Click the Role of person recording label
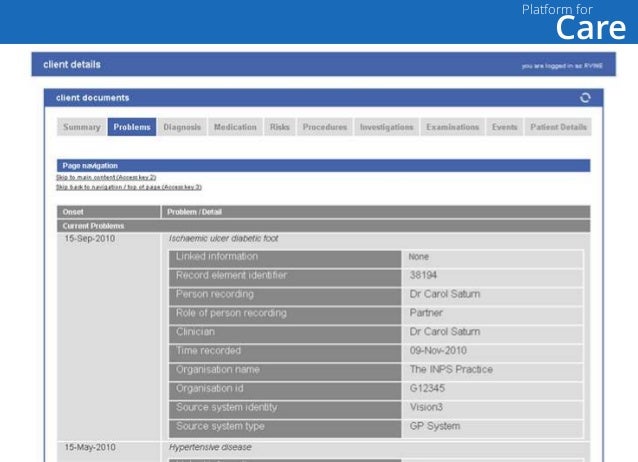The image size is (638, 462). [x=231, y=313]
